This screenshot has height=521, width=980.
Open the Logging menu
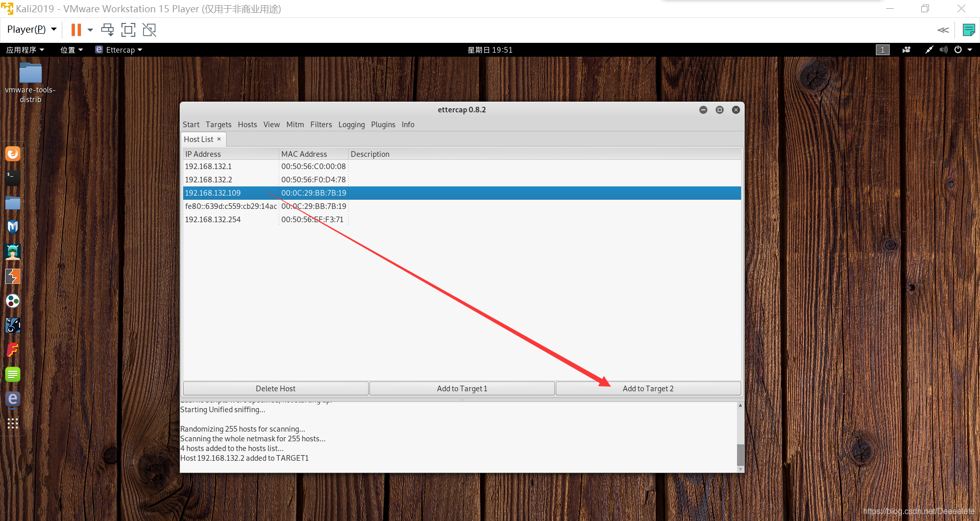[x=352, y=125]
